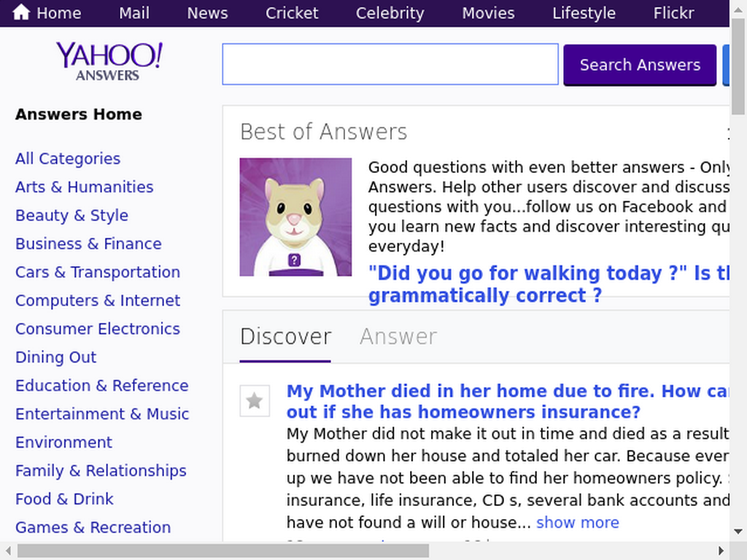Open Education & Reference category
Screen dimensions: 747x560
pyautogui.click(x=102, y=385)
